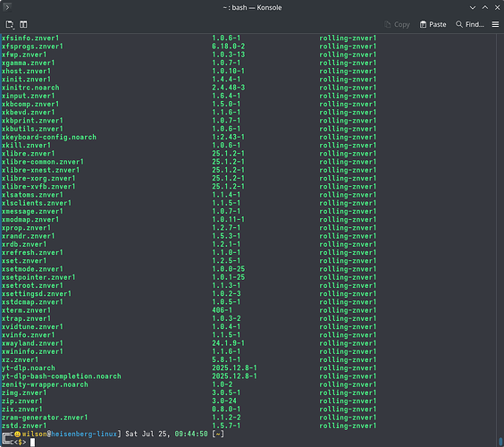Click the zstd.znver1 package name
This screenshot has height=447, width=504.
click(x=24, y=426)
